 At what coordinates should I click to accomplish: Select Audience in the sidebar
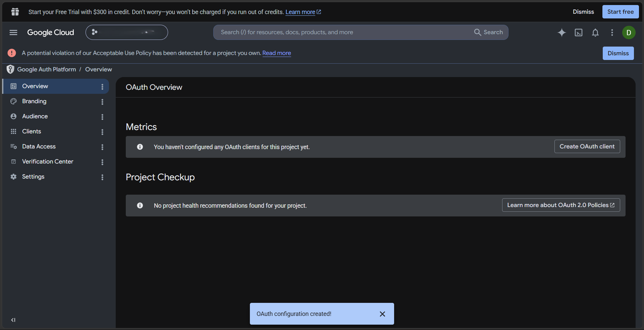tap(56, 116)
